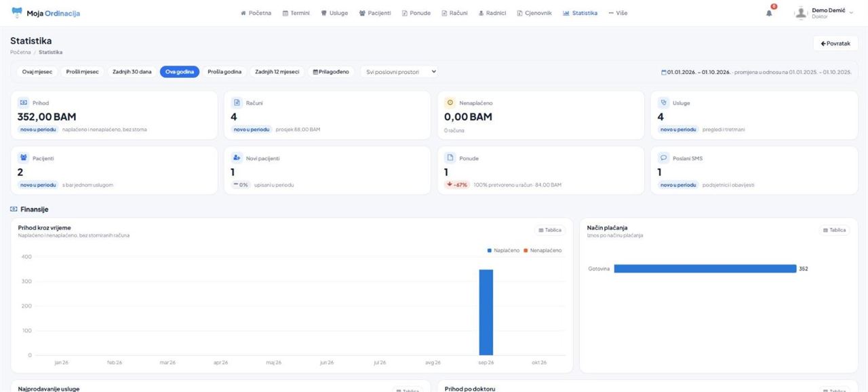Navigate to Računi in the top menu
This screenshot has width=868, height=392.
[454, 13]
